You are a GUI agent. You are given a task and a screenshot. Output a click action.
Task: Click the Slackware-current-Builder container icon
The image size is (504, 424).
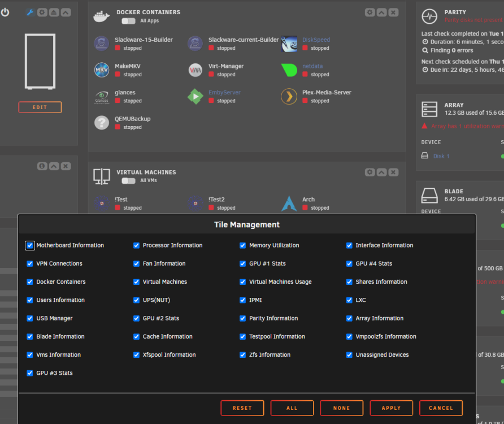[x=195, y=44]
